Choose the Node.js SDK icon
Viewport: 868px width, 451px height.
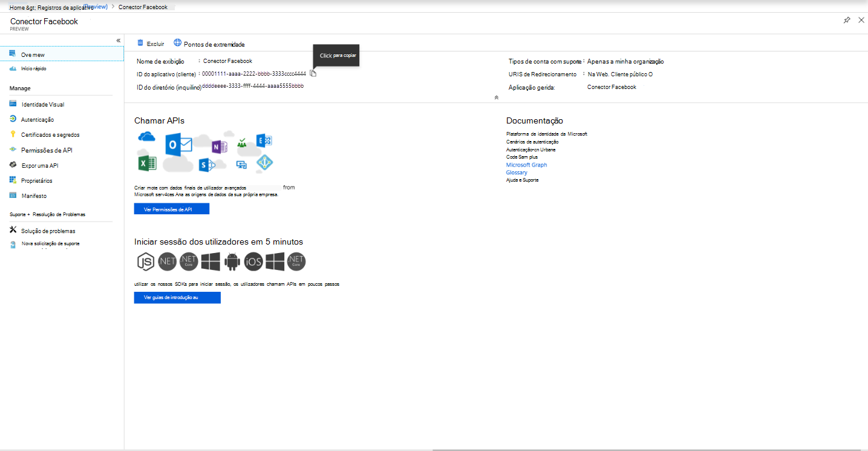point(145,262)
